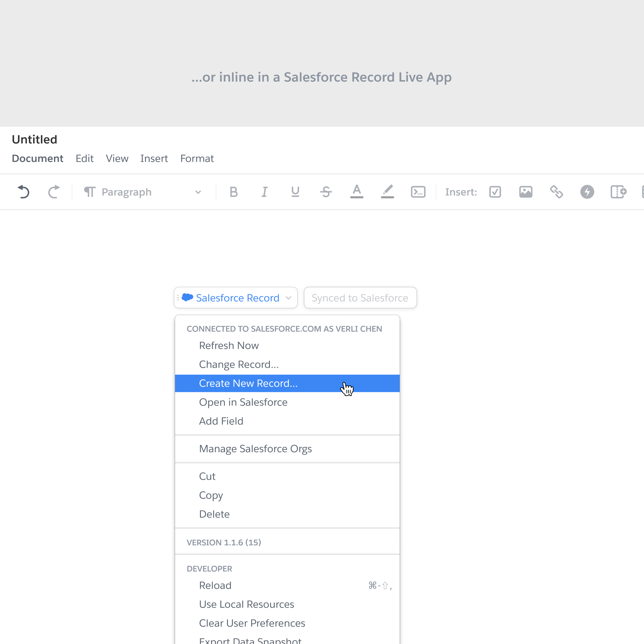
Task: Open the Paragraph style dropdown
Action: click(x=143, y=192)
